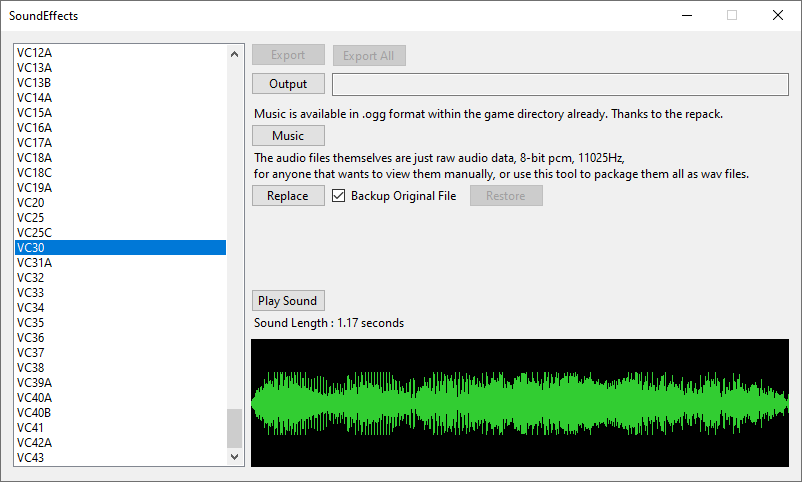Screen dimensions: 802x482
Task: Select VC12A in the sound list
Action: 121,53
